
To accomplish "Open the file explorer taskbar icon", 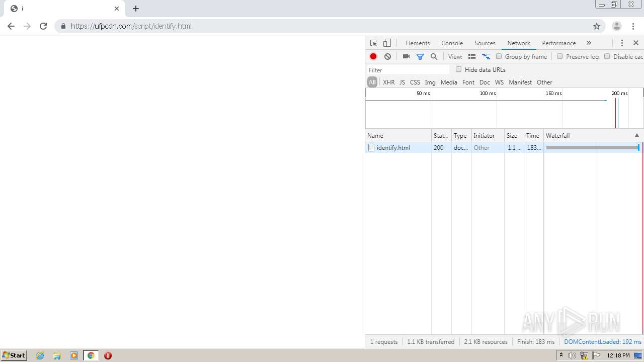I will (57, 355).
